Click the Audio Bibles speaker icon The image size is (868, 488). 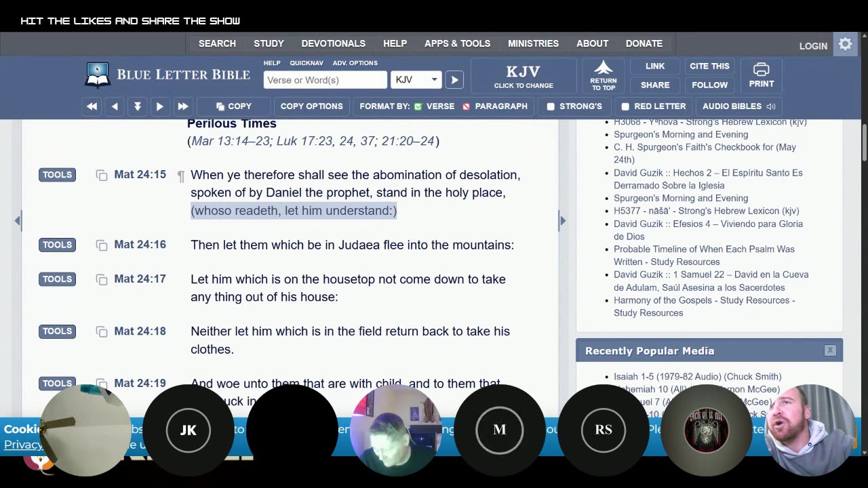click(771, 106)
